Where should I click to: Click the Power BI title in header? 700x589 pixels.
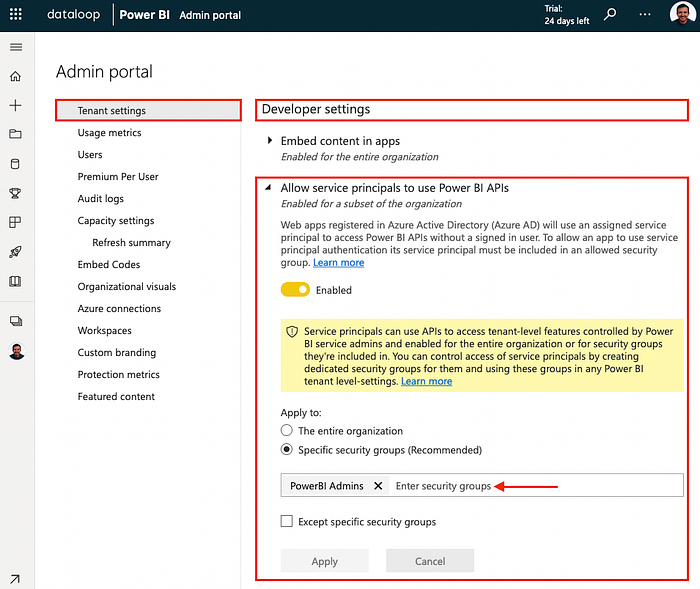click(144, 15)
